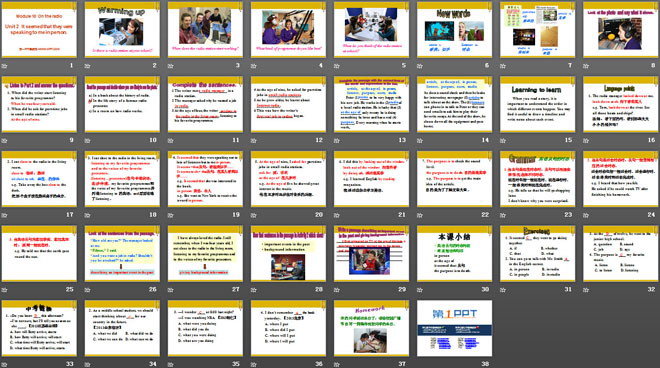Click the transition star icon under slide 11
Image resolution: width=660 pixels, height=368 pixels.
(x=170, y=141)
